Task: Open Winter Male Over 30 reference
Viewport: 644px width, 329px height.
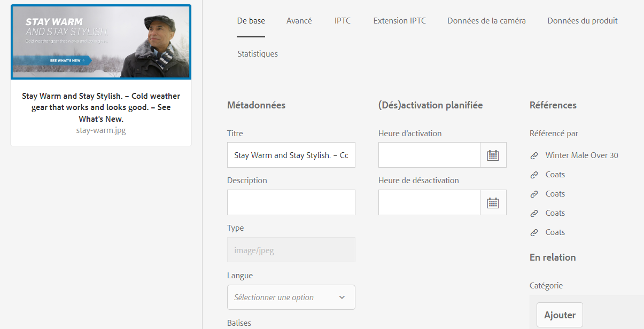Action: (x=581, y=155)
